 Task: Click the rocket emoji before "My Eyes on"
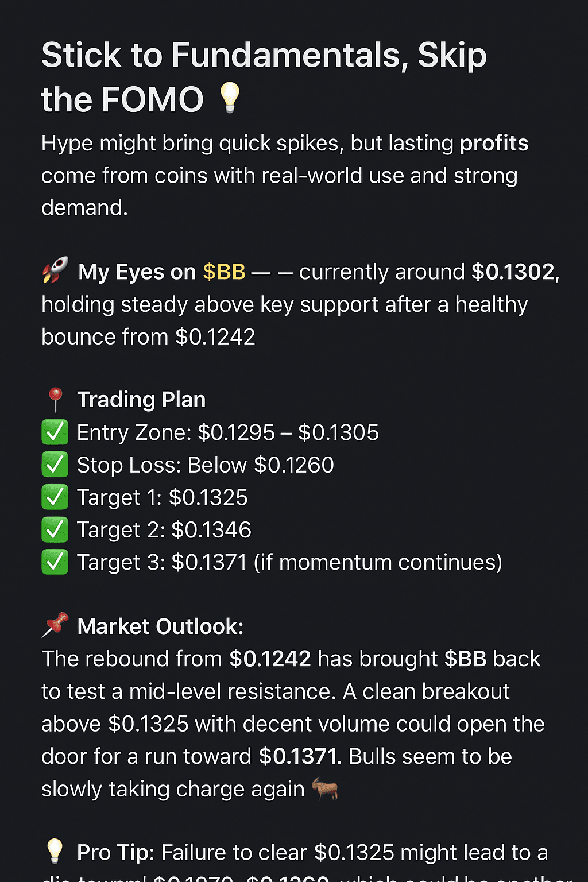55,270
